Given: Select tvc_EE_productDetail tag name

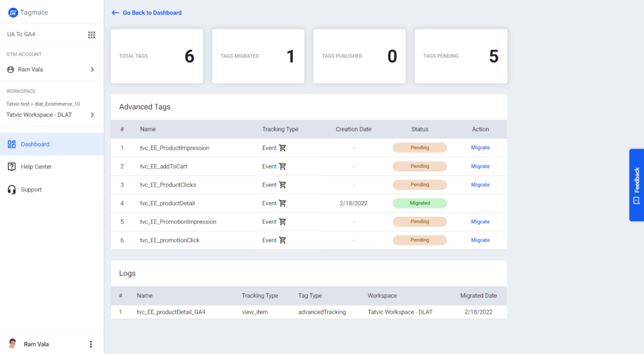Looking at the screenshot, I should tap(167, 203).
